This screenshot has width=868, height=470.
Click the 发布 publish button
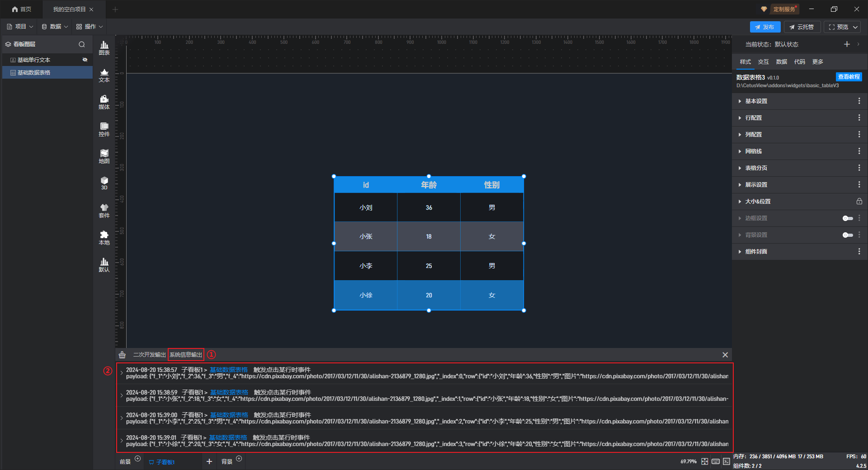(x=765, y=27)
